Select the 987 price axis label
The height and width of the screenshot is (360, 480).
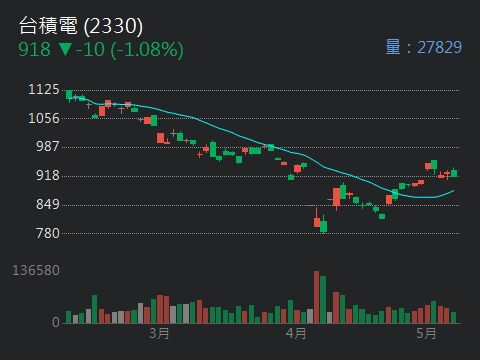48,146
